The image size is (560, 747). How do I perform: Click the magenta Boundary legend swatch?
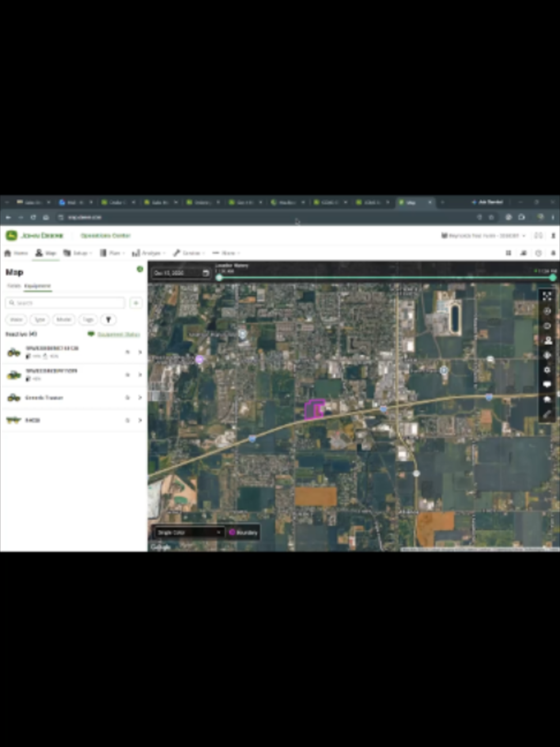233,533
